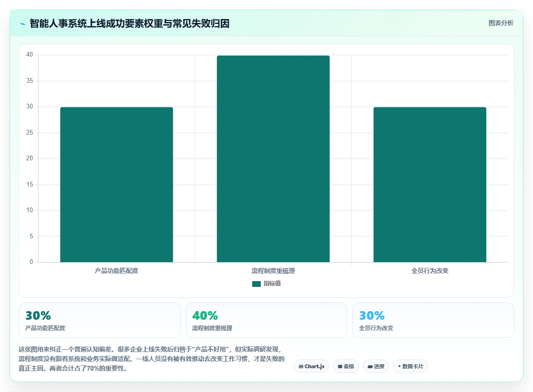Open the 30% 产品功能匹配度 data card
Image resolution: width=533 pixels, height=392 pixels.
(99, 320)
